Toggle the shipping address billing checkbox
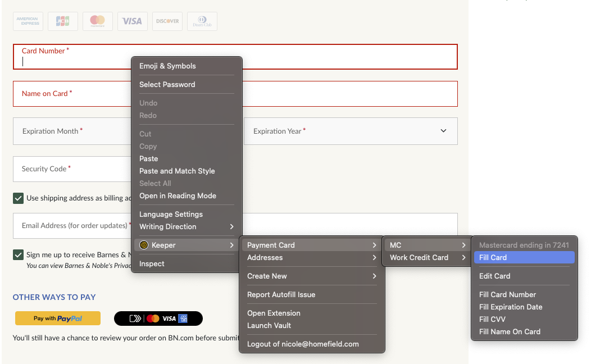Screen dimensions: 591x364 (19, 198)
